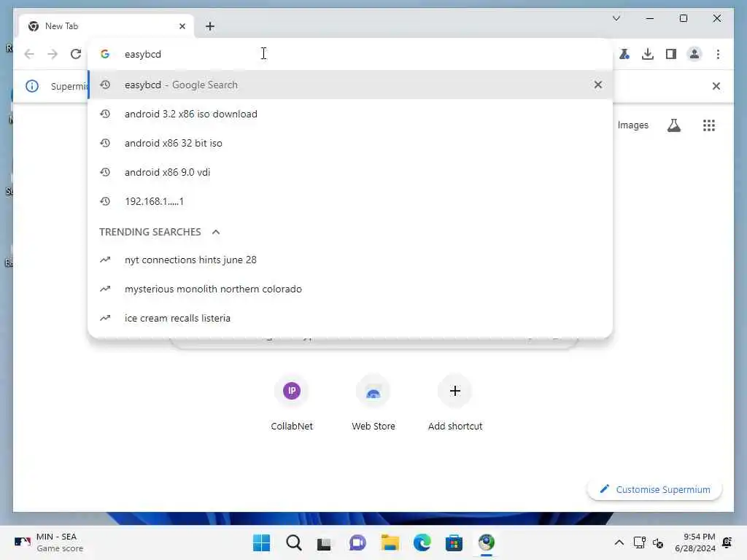Image resolution: width=747 pixels, height=560 pixels.
Task: Open the Chat app on taskbar
Action: coord(357,542)
